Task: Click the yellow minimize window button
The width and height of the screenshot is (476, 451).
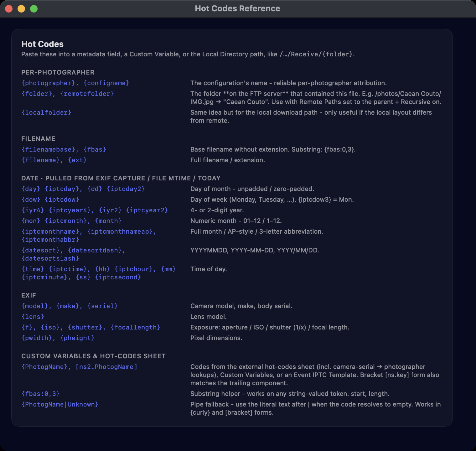Action: click(x=21, y=9)
